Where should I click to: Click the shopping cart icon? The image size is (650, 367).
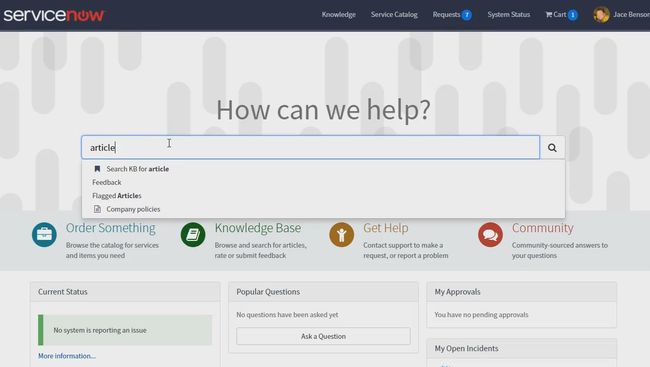549,15
